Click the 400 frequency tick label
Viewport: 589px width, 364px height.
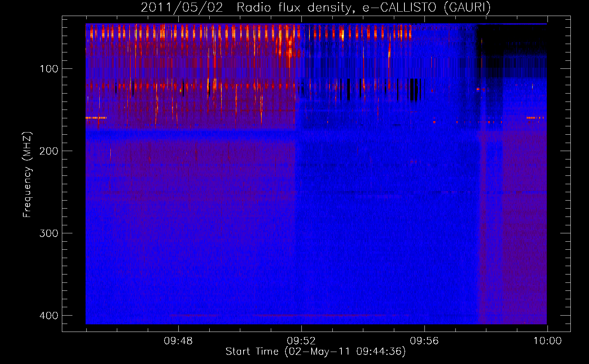pos(49,316)
